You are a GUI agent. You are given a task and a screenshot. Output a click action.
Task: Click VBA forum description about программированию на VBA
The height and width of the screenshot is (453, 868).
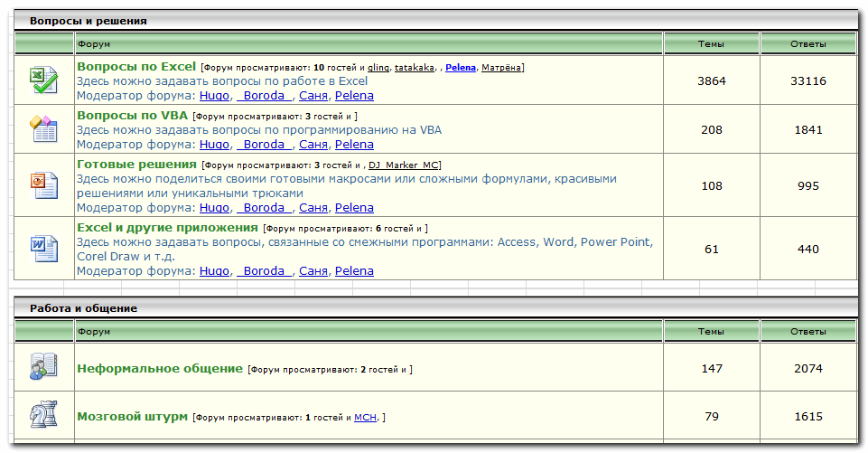pyautogui.click(x=259, y=129)
